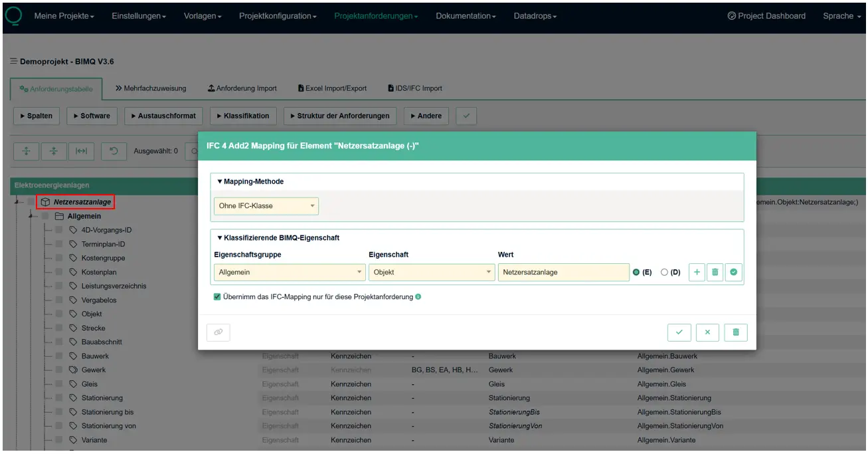Click the undo arrow toolbar icon
This screenshot has height=454, width=868.
[114, 151]
